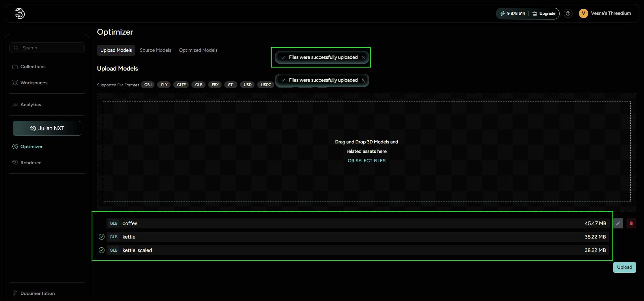Screen dimensions: 644x301
Task: Click the edit pencil icon for coffee
Action: 618,223
